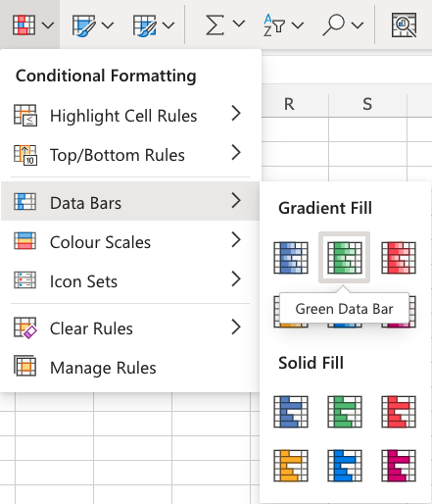
Task: Click the AutoSum sigma icon
Action: pos(215,25)
